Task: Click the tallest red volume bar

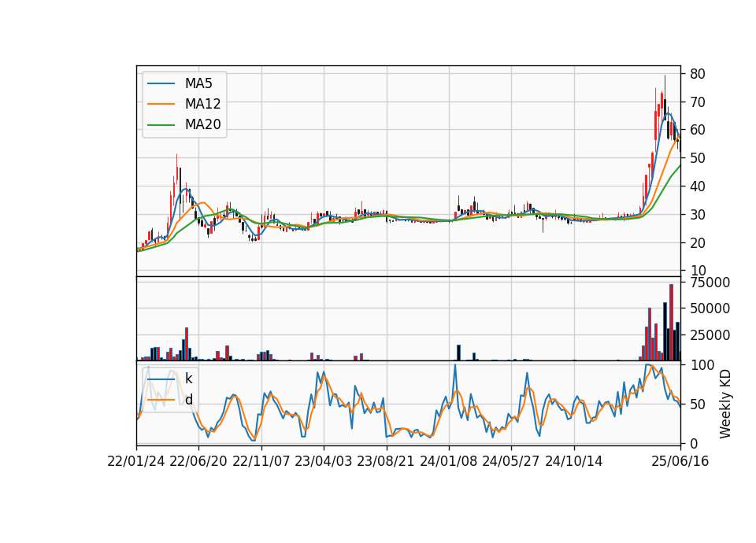Action: [x=671, y=323]
